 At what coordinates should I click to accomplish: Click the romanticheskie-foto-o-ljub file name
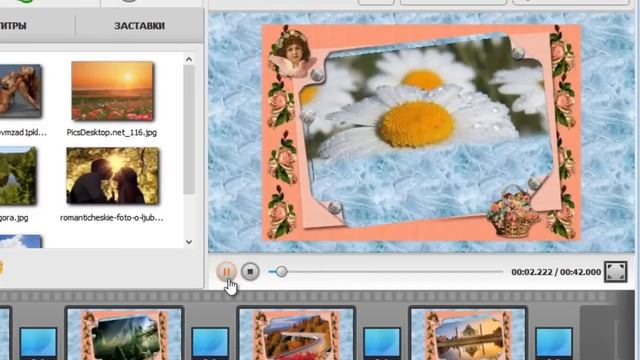point(111,218)
